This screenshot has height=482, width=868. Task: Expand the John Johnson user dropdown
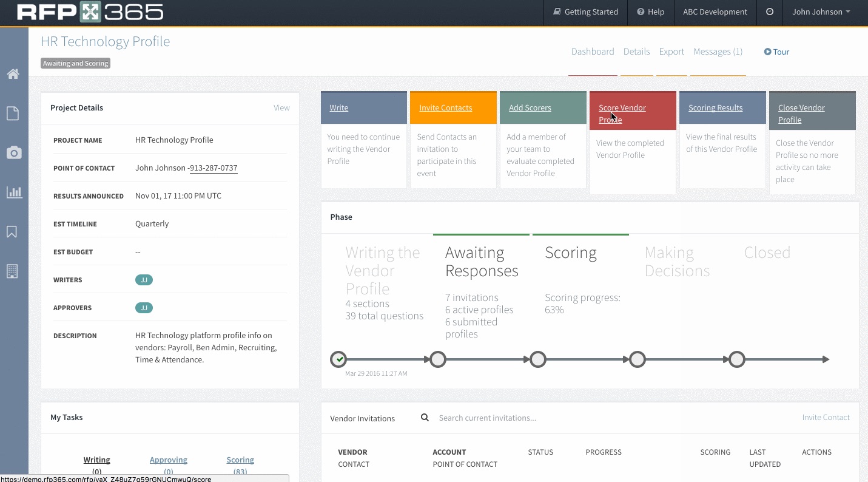821,12
